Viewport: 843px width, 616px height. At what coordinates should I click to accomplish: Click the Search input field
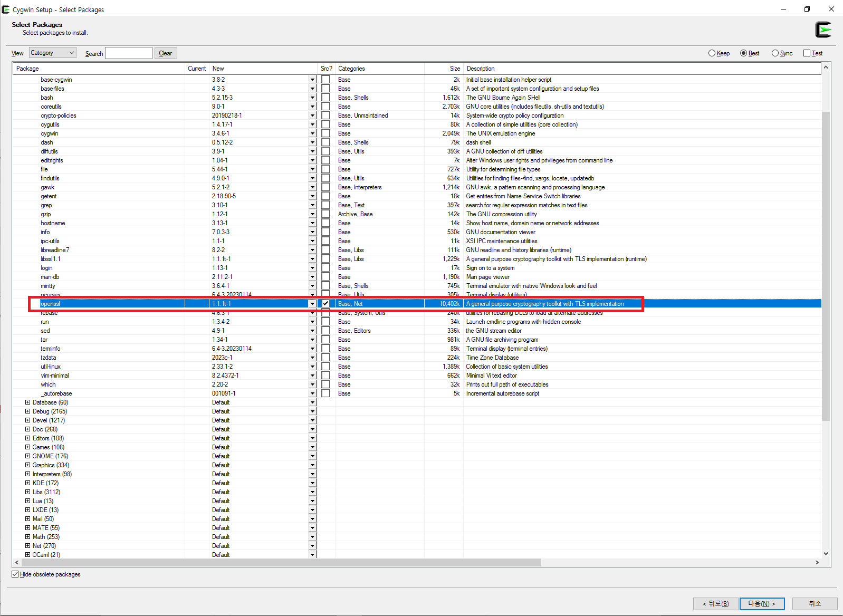point(129,53)
